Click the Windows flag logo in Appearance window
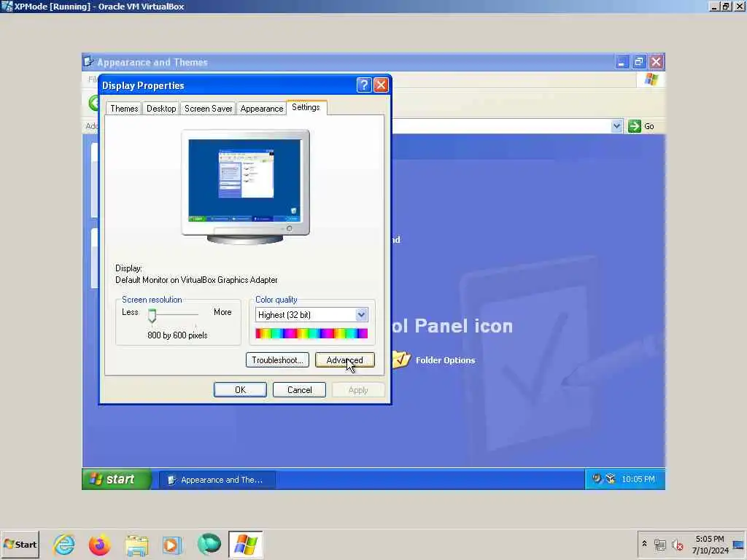Screen dimensions: 747x560 point(651,79)
